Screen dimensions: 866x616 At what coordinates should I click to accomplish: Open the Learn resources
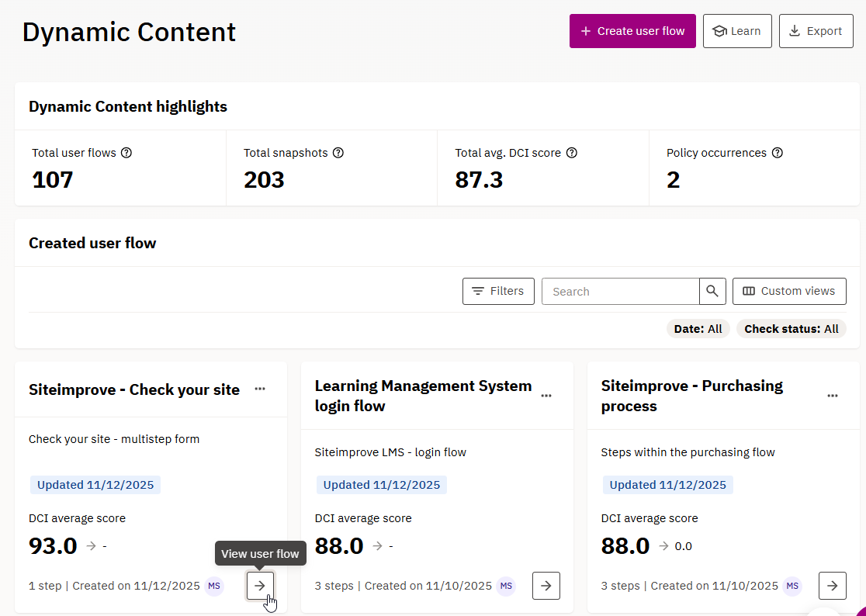736,31
